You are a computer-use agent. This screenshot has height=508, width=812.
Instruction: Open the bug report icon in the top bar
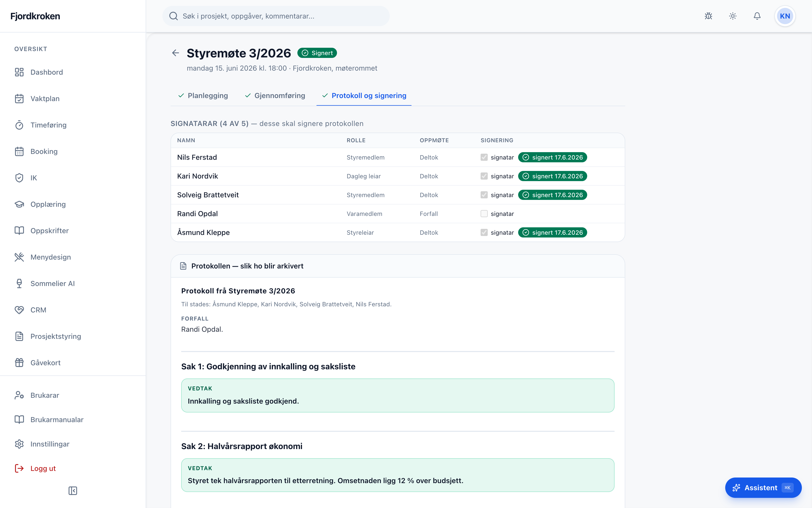[708, 16]
